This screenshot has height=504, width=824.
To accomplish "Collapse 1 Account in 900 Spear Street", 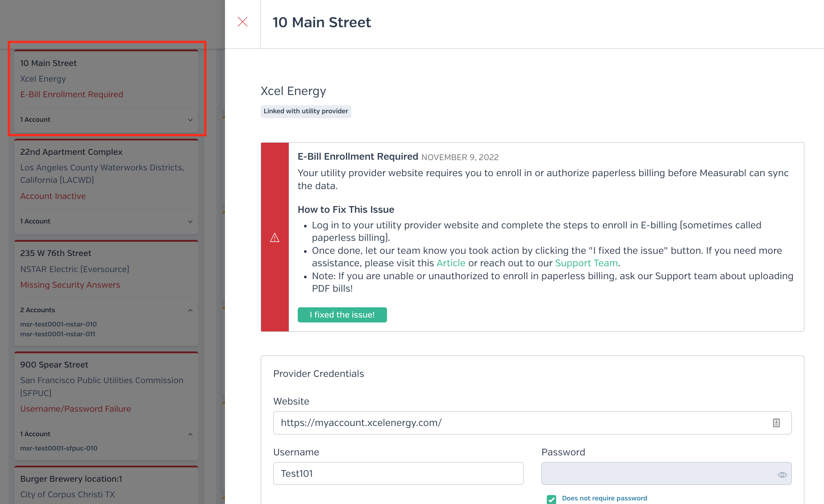I will coord(190,434).
